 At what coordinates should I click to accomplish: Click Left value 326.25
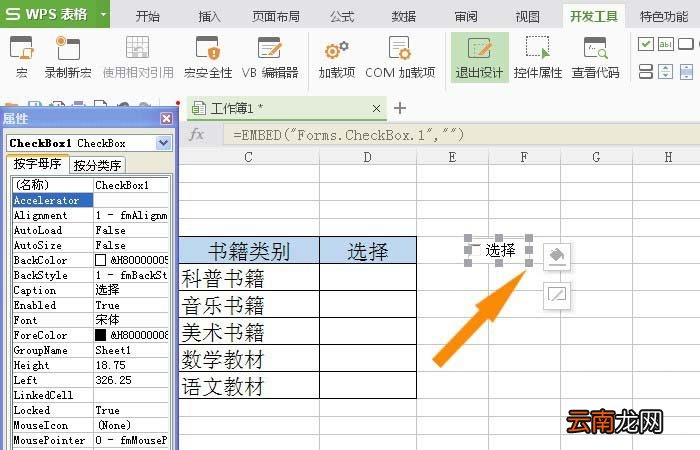pos(131,380)
